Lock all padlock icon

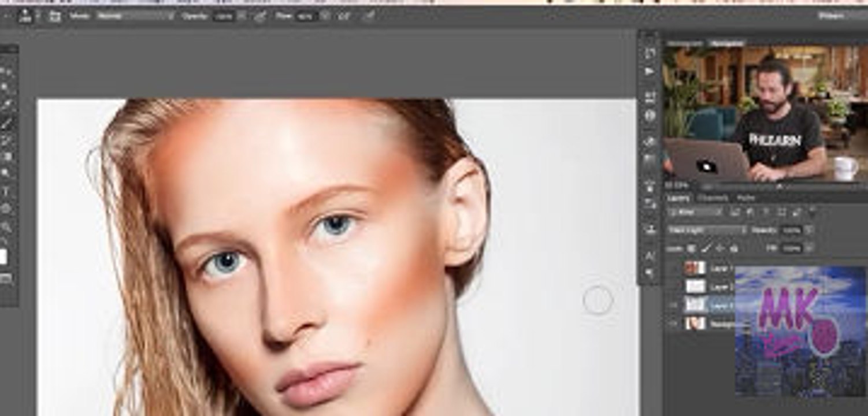point(734,248)
